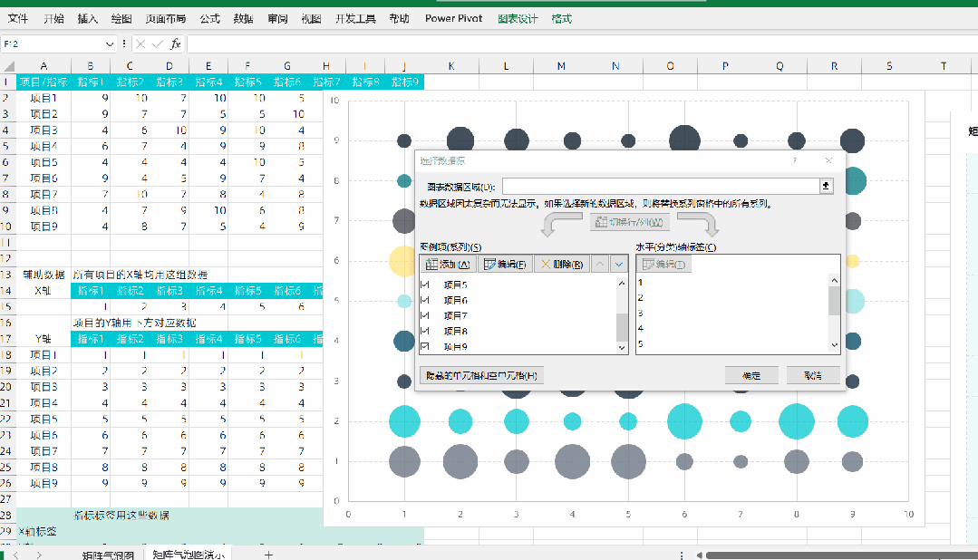Open 隐藏的单元格和空单元格 settings
The height and width of the screenshot is (560, 978).
click(481, 375)
